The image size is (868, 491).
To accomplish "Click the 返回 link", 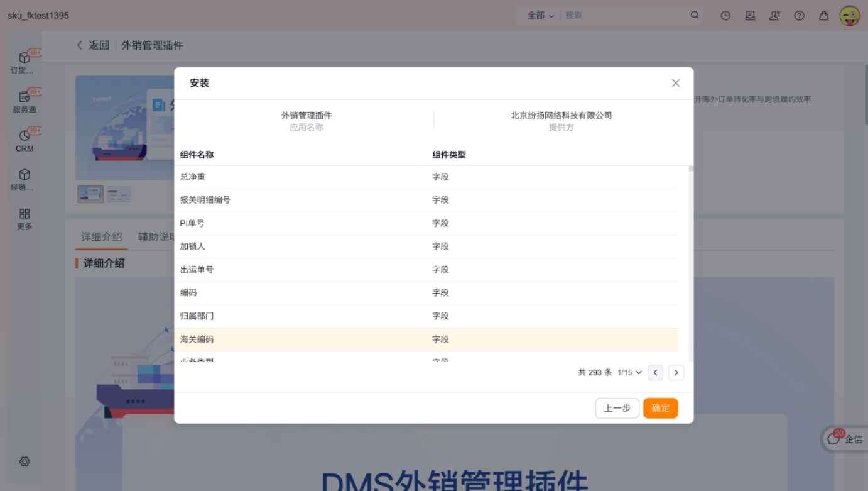I will [x=99, y=45].
